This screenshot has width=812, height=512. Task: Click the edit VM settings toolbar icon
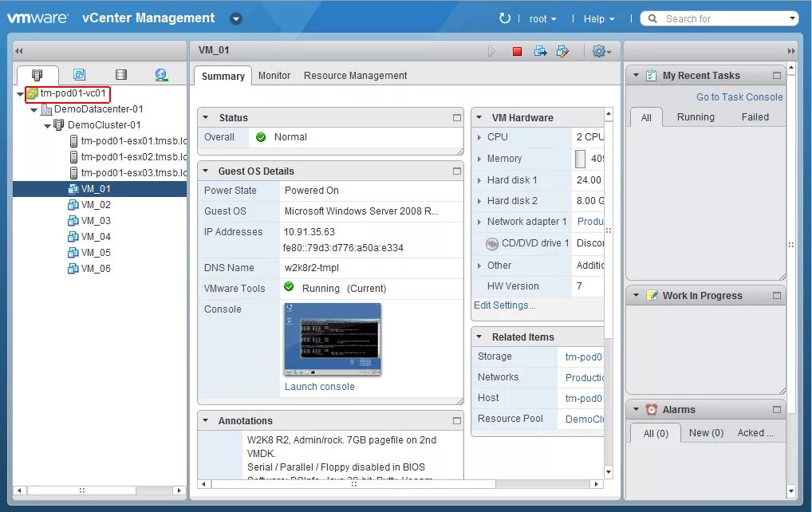[562, 51]
